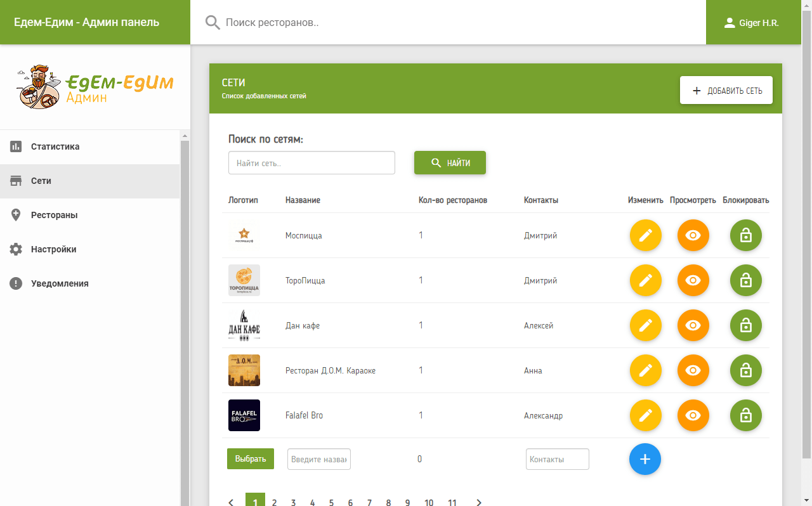Viewport: 812px width, 506px height.
Task: Click the sidebar scrollbar up arrow
Action: tap(185, 136)
